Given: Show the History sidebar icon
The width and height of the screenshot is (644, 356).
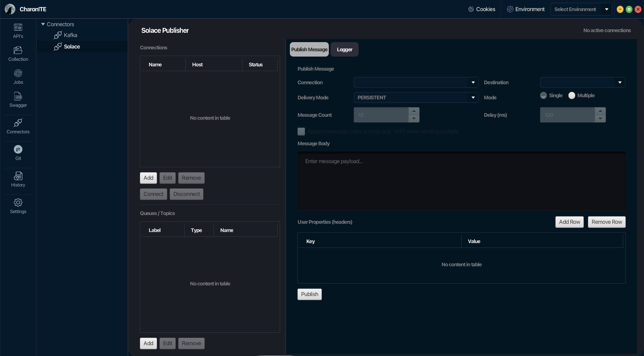Looking at the screenshot, I should pyautogui.click(x=18, y=176).
